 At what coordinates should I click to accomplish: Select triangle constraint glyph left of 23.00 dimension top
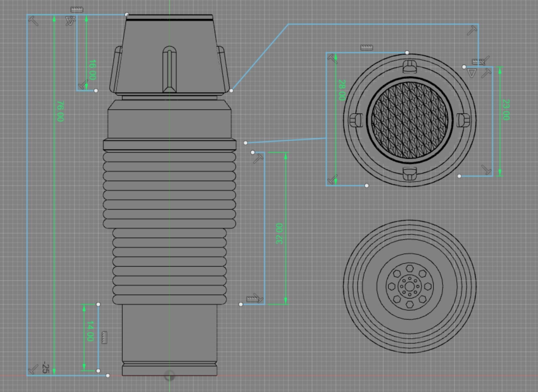[472, 73]
